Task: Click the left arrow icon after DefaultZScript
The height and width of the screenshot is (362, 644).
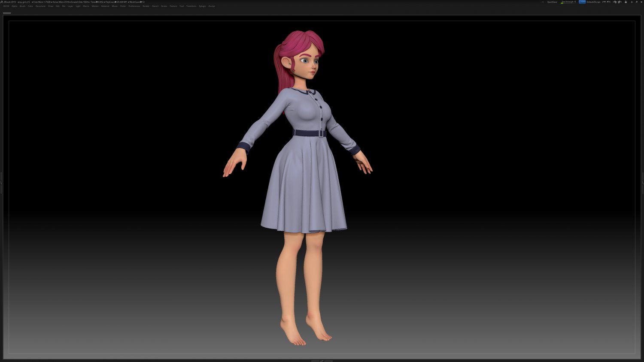Action: tap(604, 2)
